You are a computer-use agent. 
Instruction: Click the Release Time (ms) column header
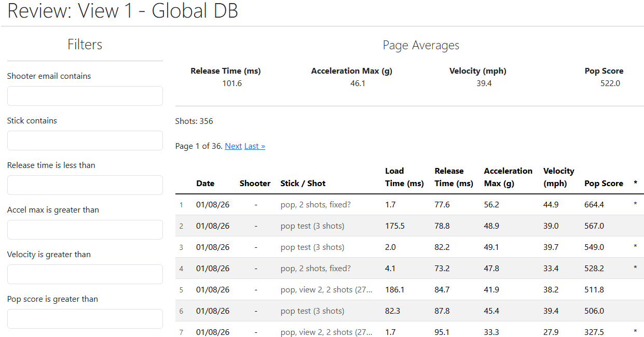(x=454, y=177)
